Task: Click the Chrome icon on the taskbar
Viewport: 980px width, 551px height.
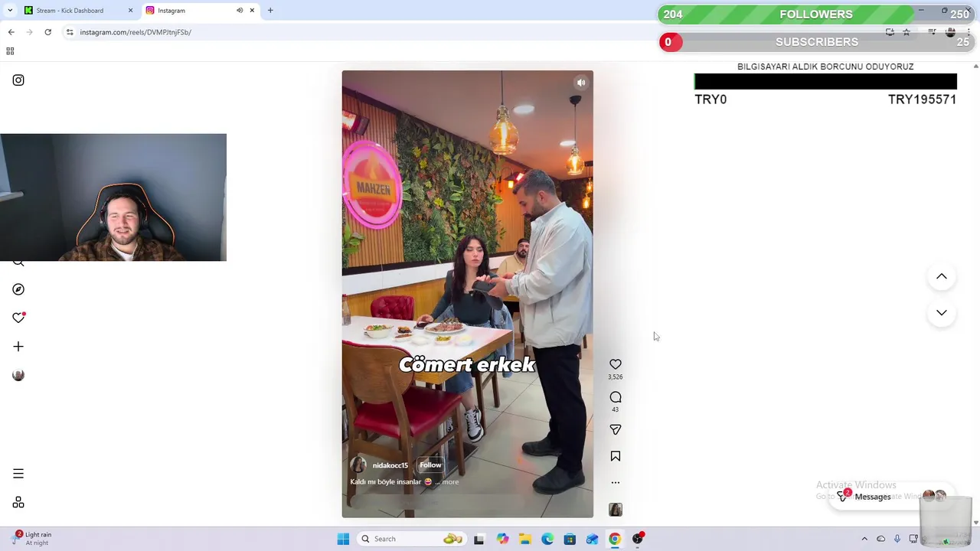Action: pos(614,539)
